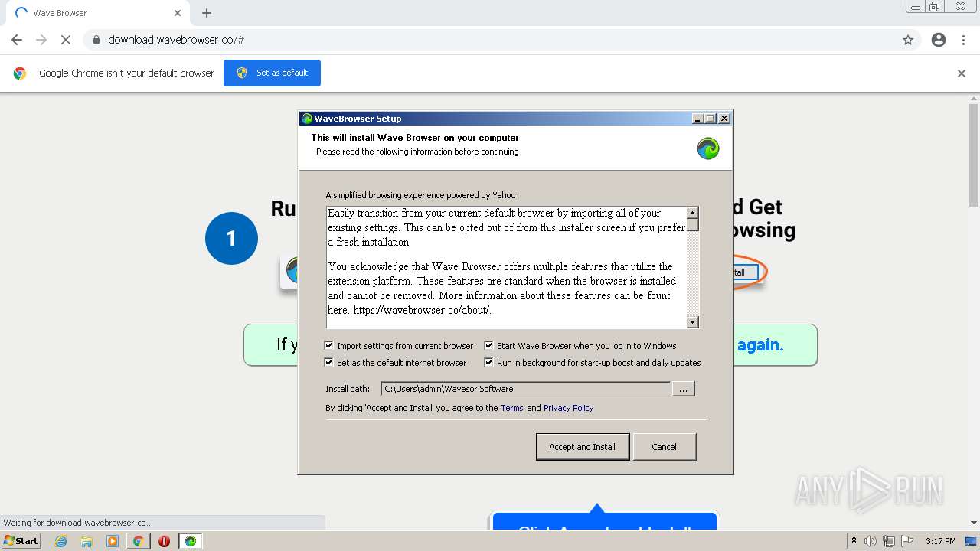Go forward in Chrome

tap(41, 40)
